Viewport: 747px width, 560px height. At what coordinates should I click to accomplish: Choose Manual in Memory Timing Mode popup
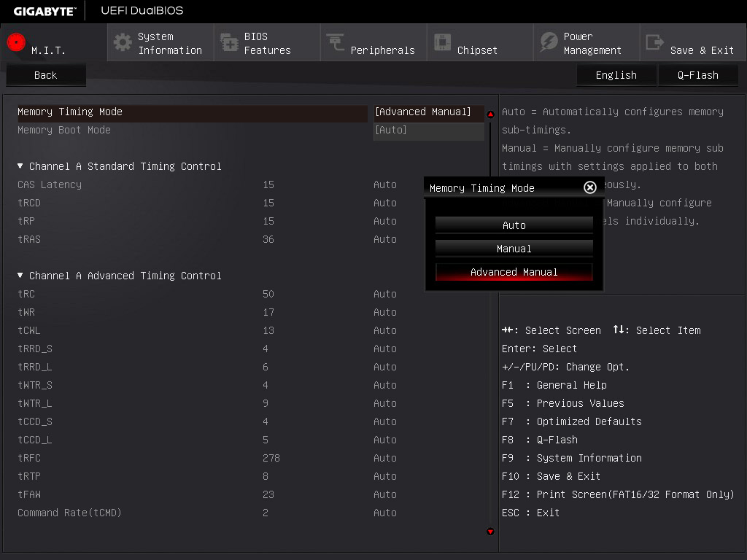click(x=514, y=249)
